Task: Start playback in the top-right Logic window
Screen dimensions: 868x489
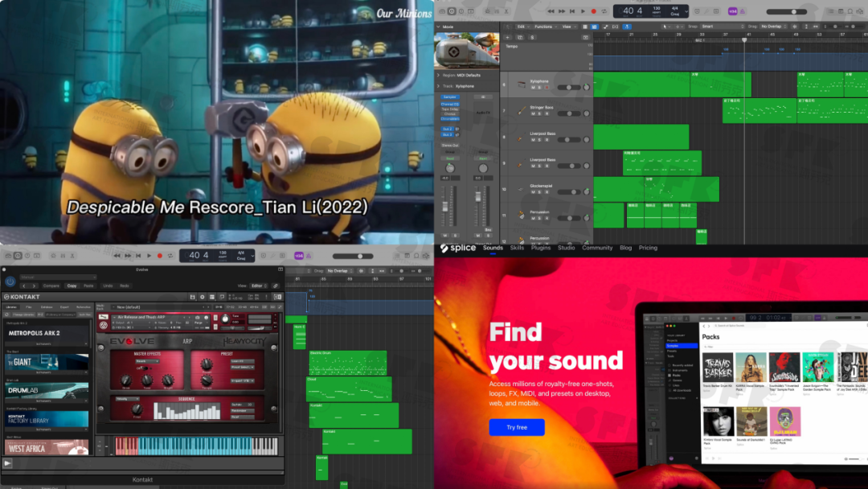Action: [x=583, y=11]
